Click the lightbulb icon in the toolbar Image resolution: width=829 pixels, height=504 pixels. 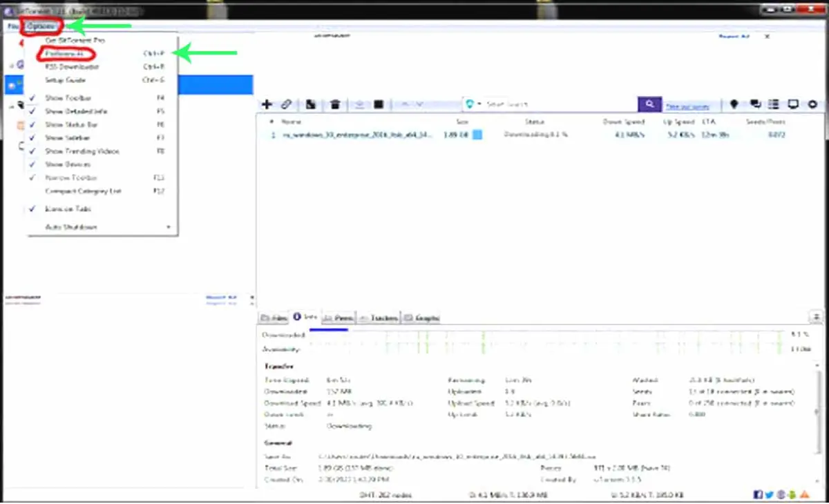[734, 104]
